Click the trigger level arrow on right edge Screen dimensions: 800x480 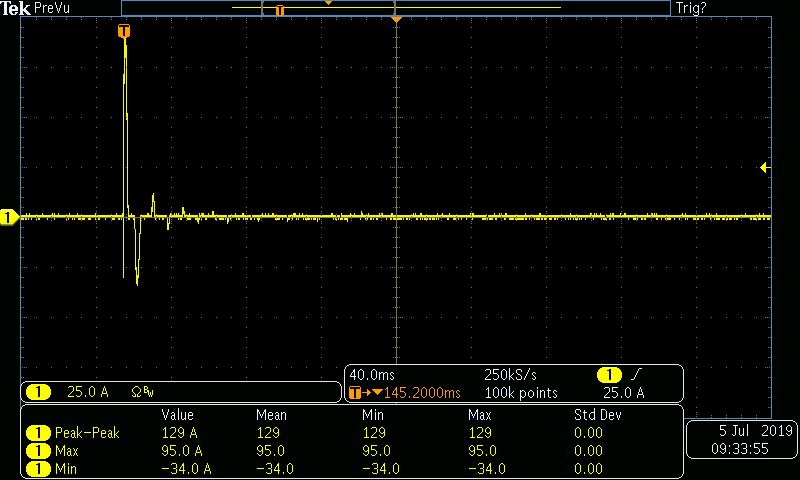click(x=765, y=167)
